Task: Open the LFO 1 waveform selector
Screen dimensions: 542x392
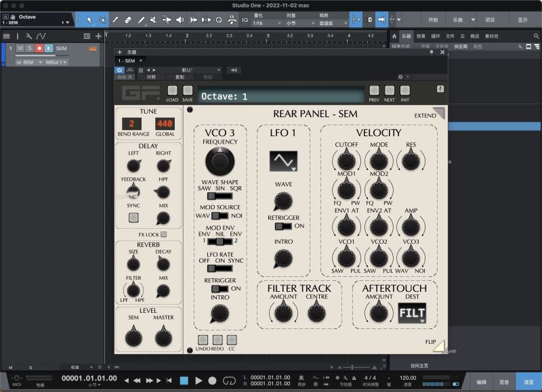Action: point(283,161)
